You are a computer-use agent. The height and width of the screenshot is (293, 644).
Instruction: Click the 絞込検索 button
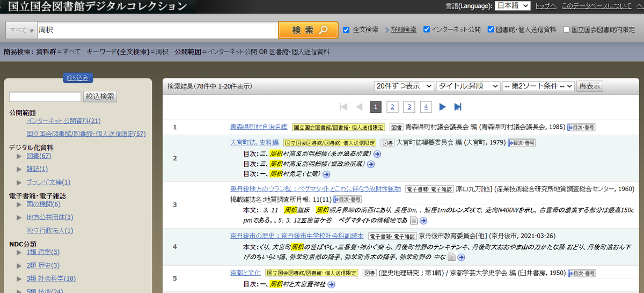coord(100,97)
